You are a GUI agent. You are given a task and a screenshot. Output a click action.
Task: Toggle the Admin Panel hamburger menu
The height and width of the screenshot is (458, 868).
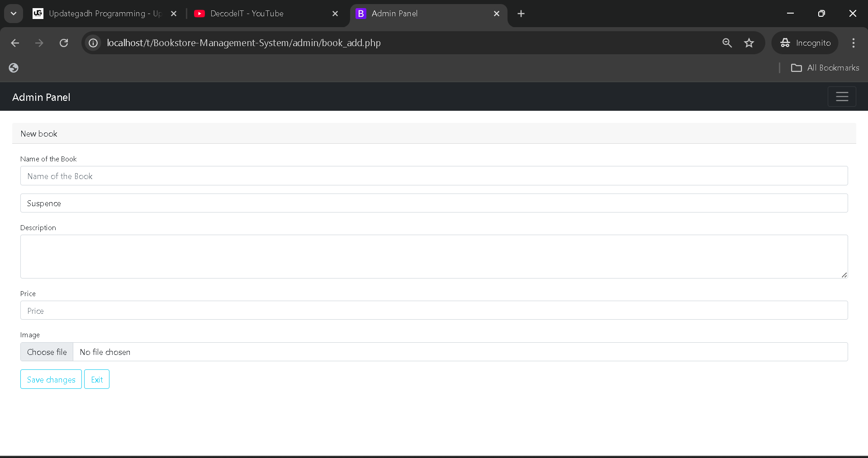coord(841,97)
